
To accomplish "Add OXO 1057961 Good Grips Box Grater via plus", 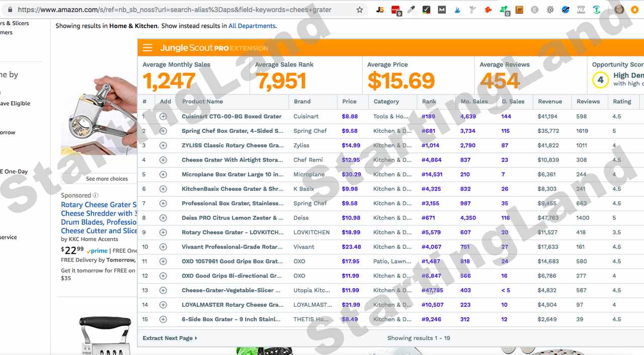I will (x=163, y=261).
